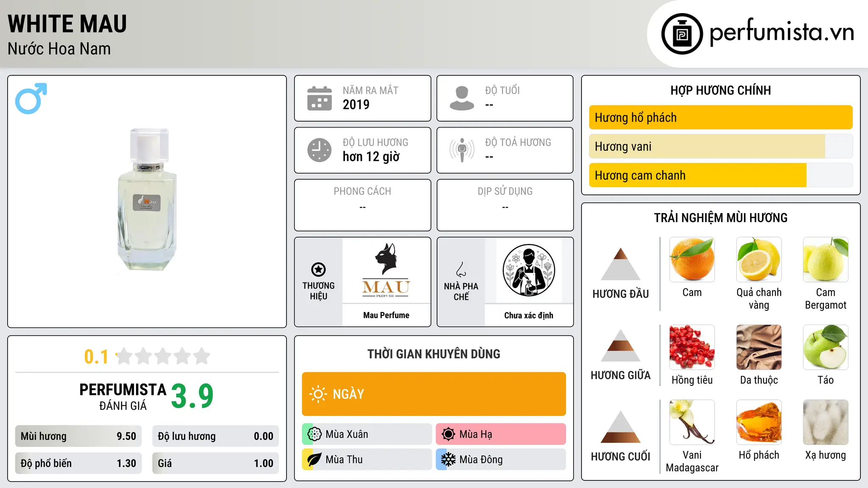
Task: Select the Vani Madagascar note image
Action: [692, 422]
